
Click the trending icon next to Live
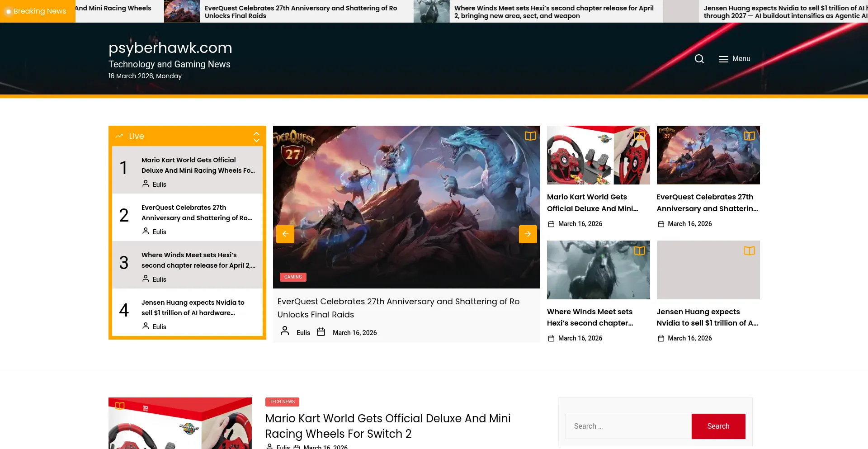(119, 136)
